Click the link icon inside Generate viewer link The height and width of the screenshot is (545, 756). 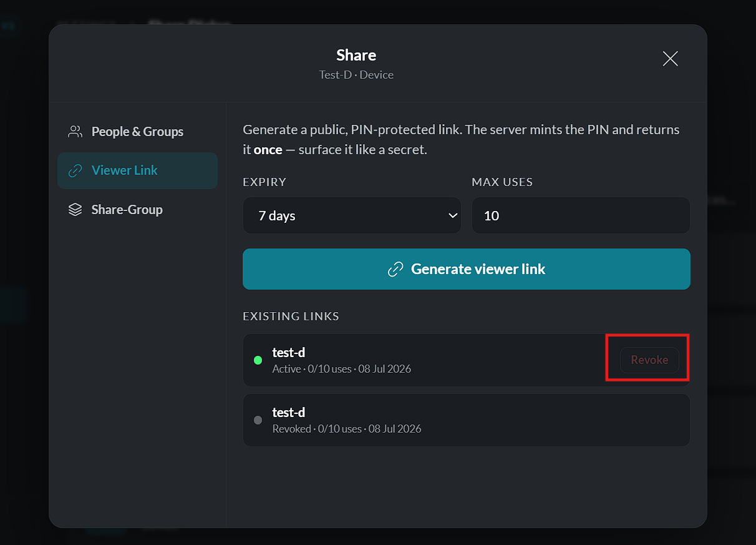395,269
